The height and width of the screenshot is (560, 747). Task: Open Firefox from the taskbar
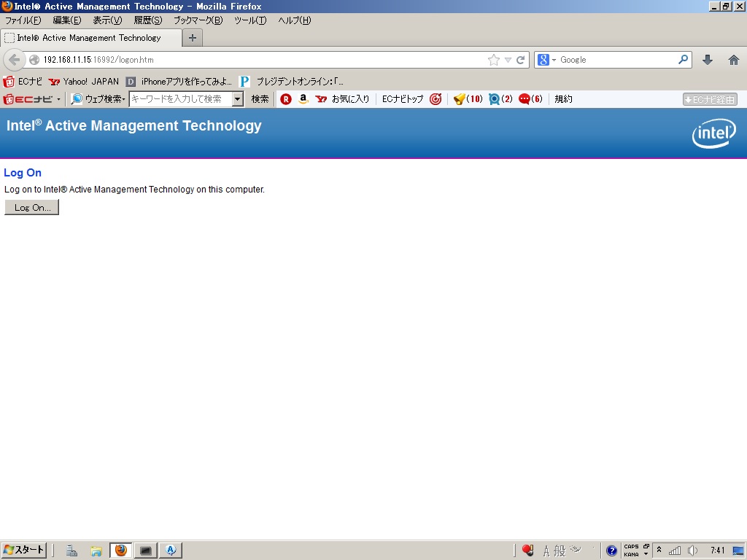[x=121, y=551]
